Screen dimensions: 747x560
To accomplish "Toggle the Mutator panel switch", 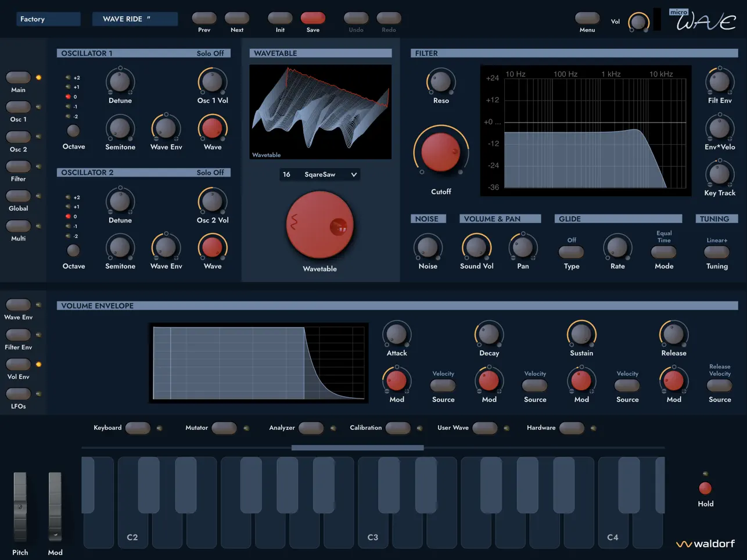I will pos(224,428).
